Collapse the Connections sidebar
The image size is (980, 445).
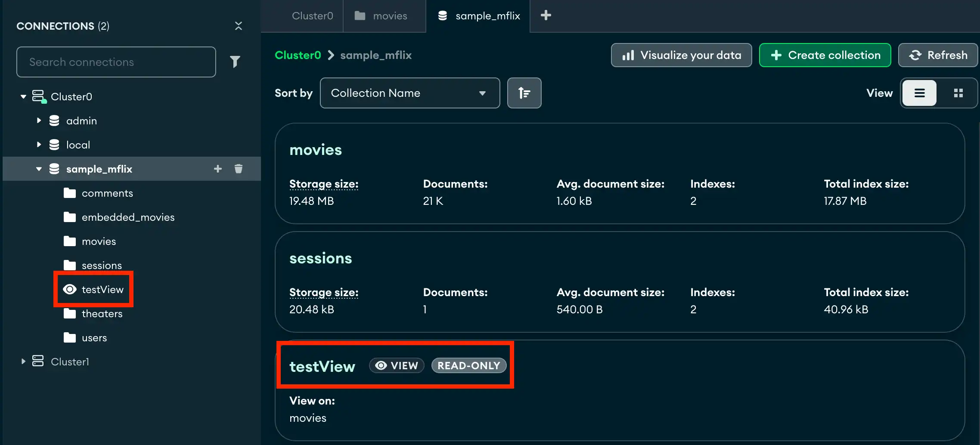[239, 26]
